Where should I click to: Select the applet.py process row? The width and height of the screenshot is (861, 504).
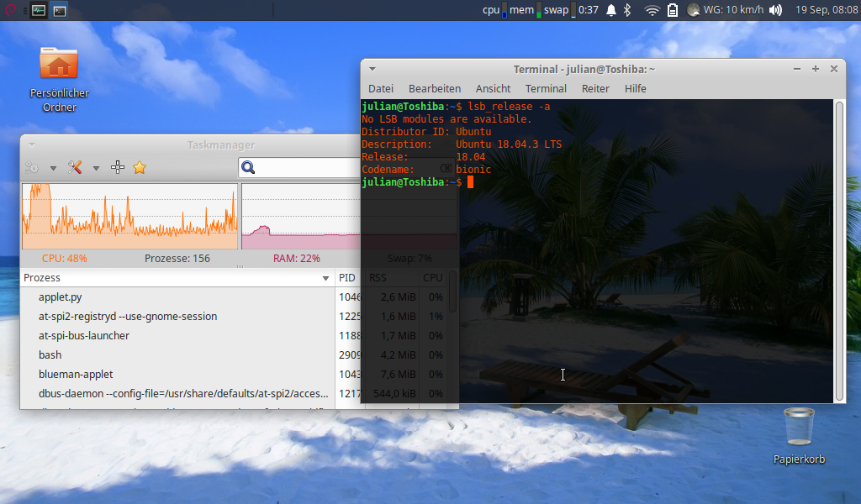click(x=234, y=297)
